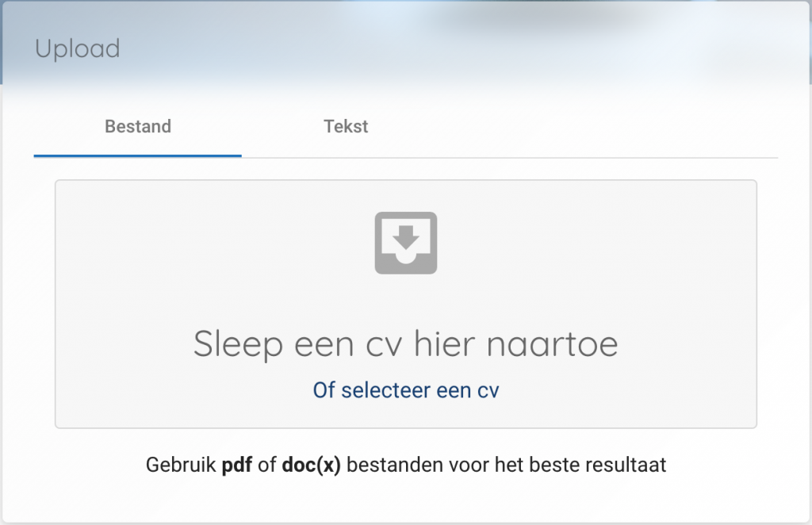Open the 'Of selecteer een cv' link
Screen dimensions: 812x525
pos(405,390)
